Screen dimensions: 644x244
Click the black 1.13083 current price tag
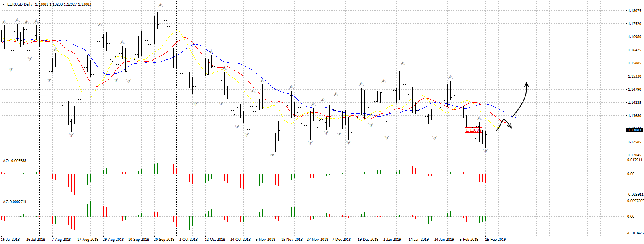coord(634,130)
